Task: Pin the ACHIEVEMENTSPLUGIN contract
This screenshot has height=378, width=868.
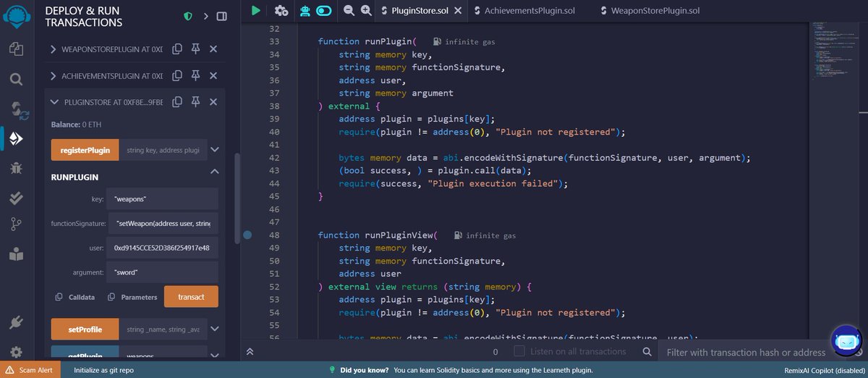Action: (195, 75)
